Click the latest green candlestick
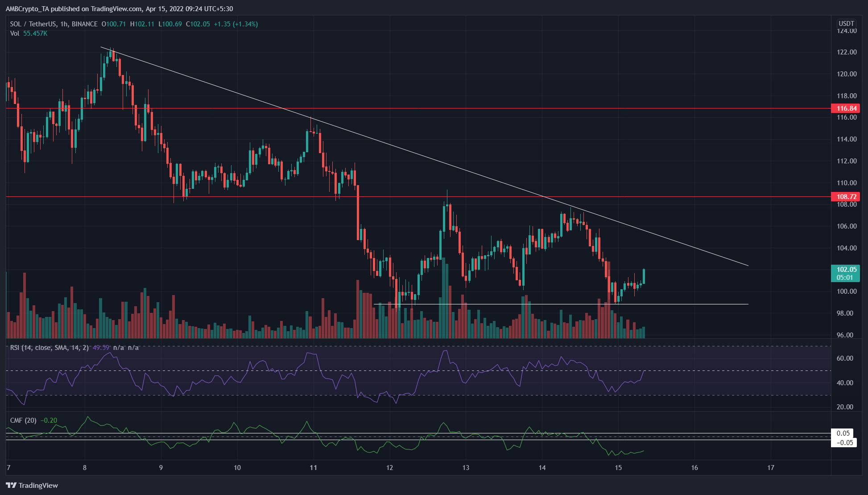Viewport: 868px width, 495px height. click(x=644, y=277)
